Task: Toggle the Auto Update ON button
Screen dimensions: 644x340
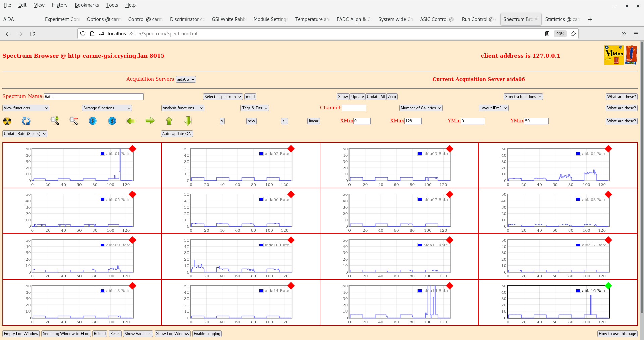Action: pos(177,134)
